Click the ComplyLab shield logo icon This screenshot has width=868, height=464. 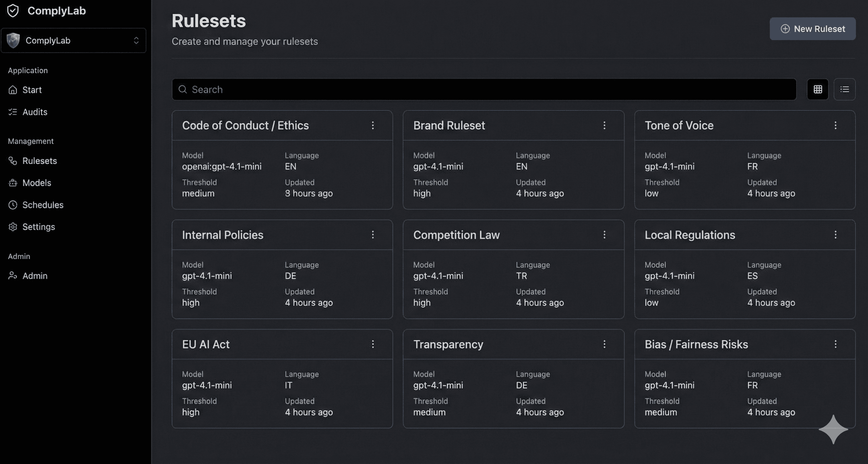[13, 11]
